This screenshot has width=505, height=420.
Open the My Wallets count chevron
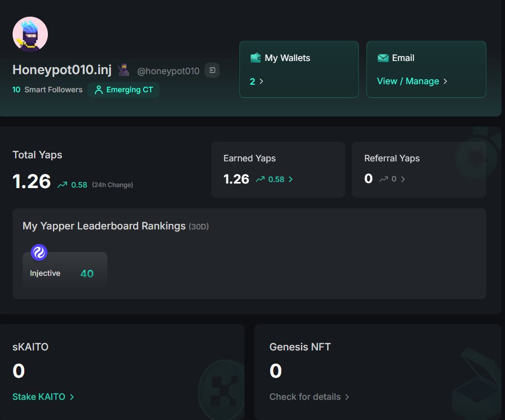[x=261, y=82]
